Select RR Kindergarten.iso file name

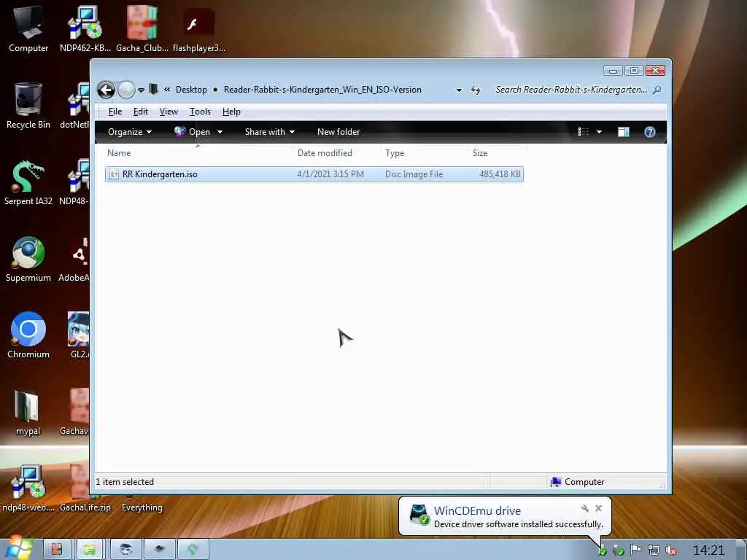pos(160,174)
